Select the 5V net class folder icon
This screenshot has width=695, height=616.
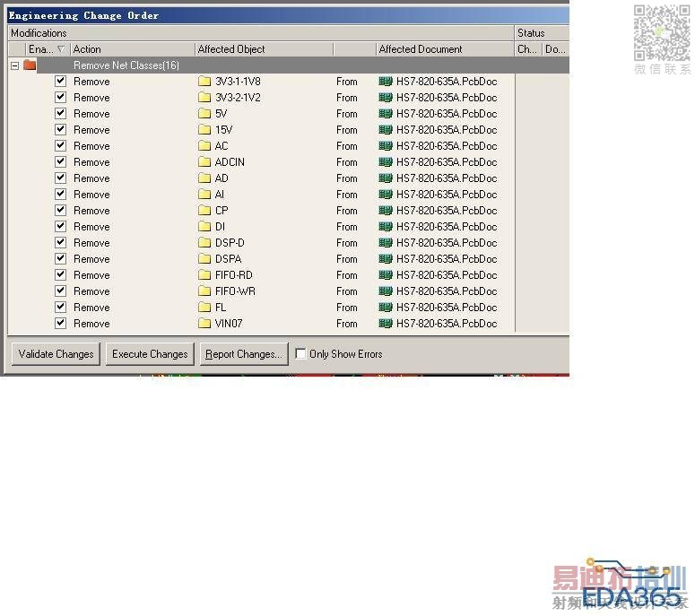[204, 114]
